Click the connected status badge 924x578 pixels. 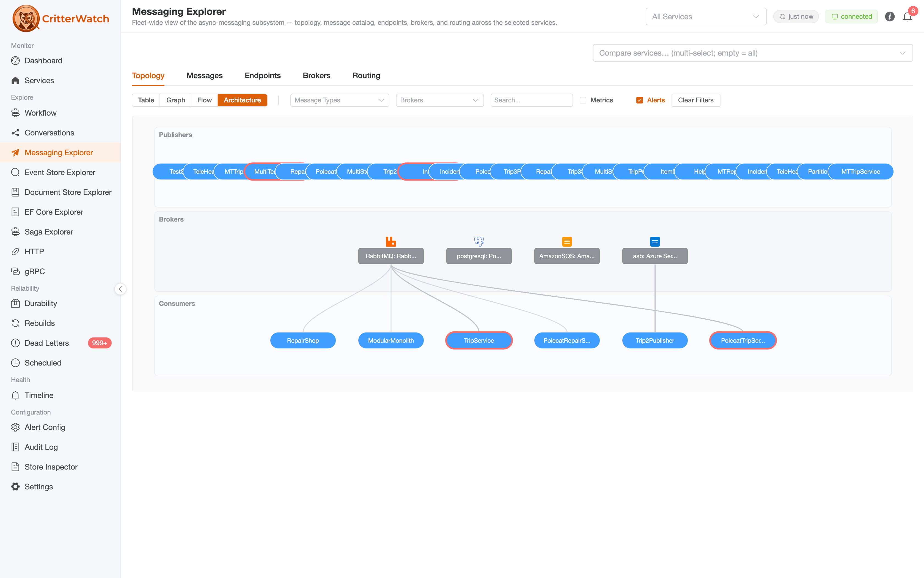point(851,17)
